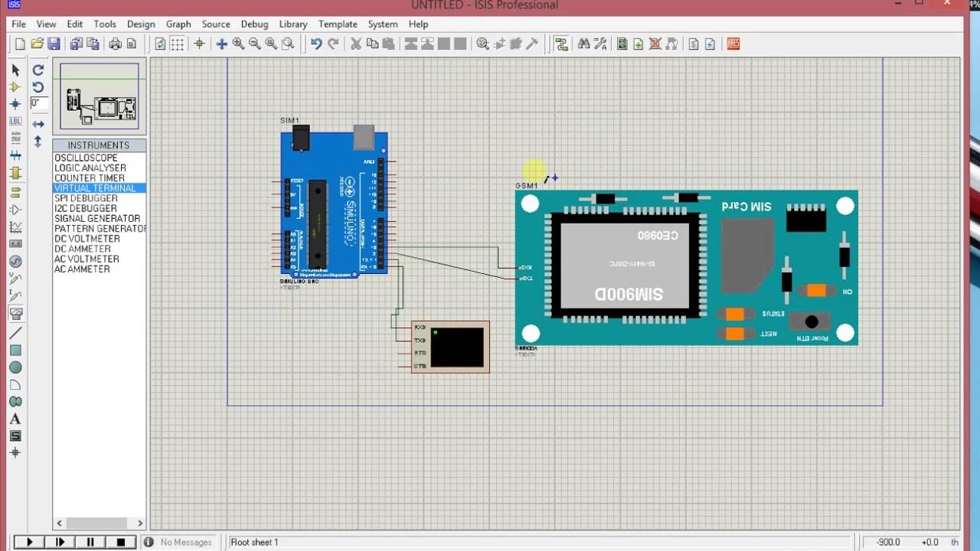Open an existing design with folder icon
The width and height of the screenshot is (980, 551).
coord(37,44)
